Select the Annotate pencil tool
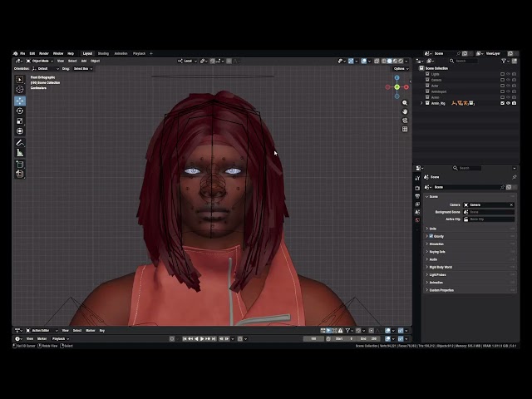 tap(20, 143)
